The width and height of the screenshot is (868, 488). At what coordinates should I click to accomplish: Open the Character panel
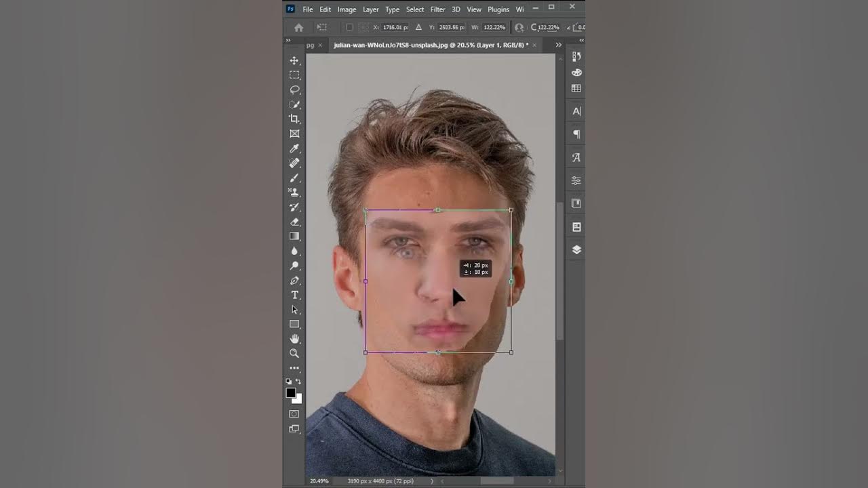pos(576,111)
